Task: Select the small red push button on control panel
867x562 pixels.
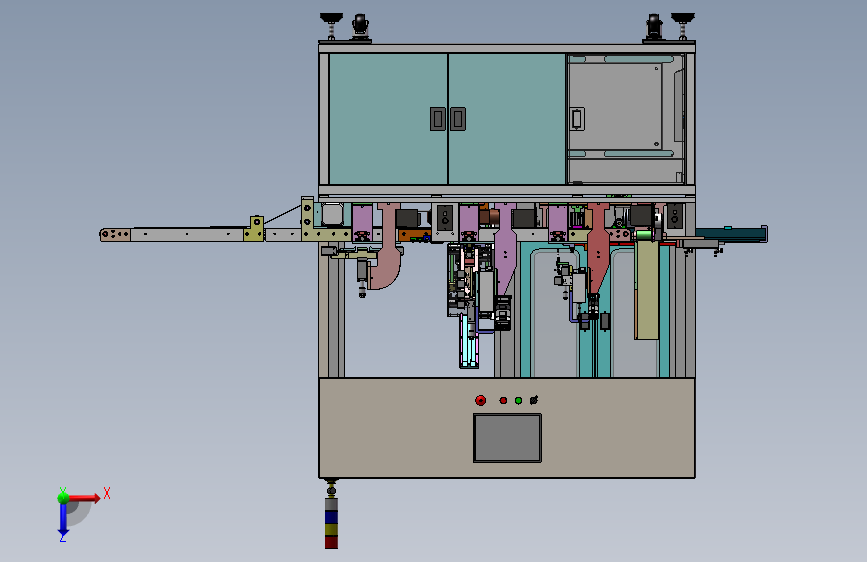Action: [x=503, y=400]
